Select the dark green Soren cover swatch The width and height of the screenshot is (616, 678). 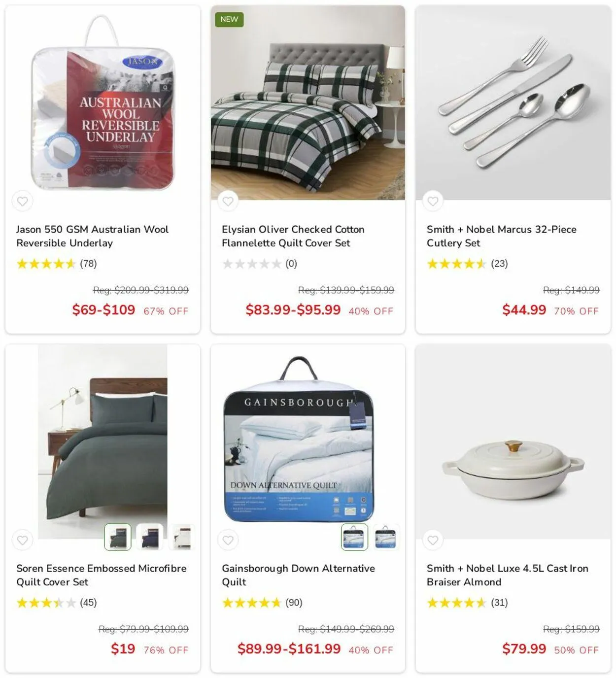click(118, 537)
